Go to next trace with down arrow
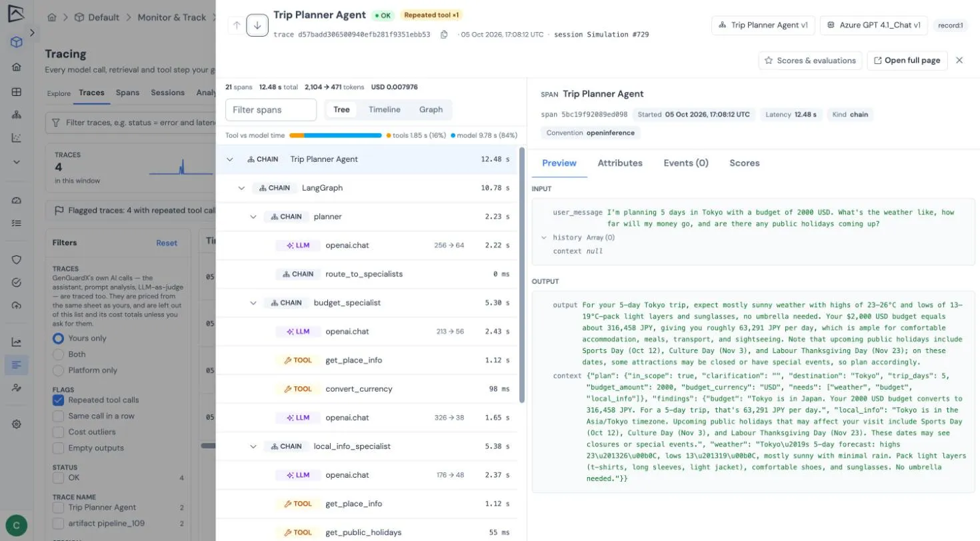The height and width of the screenshot is (541, 980). point(257,25)
